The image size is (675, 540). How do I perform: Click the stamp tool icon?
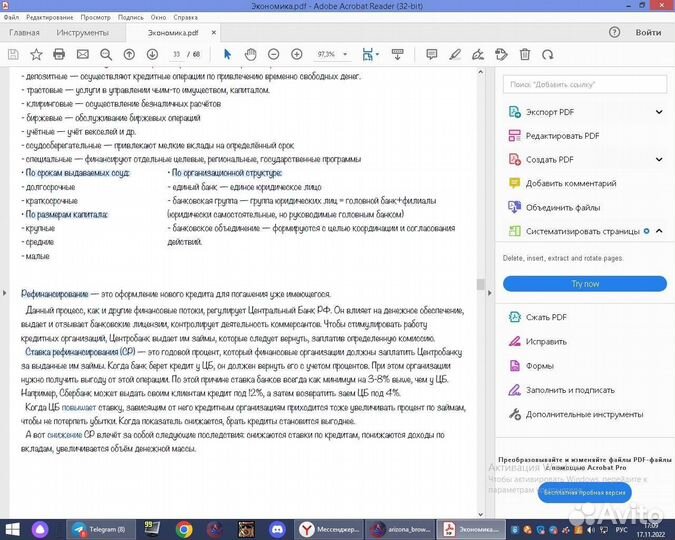click(x=502, y=54)
